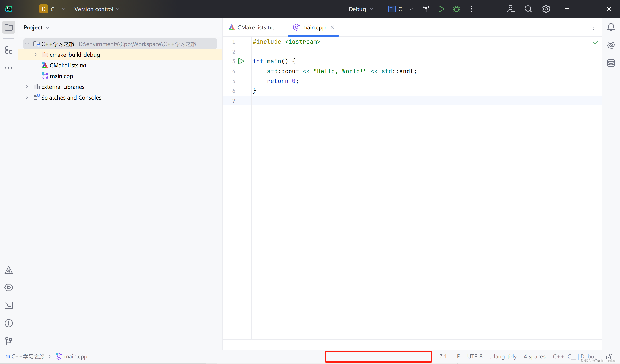Open .clang-tidy settings in status bar
Viewport: 620px width, 364px height.
click(x=503, y=356)
